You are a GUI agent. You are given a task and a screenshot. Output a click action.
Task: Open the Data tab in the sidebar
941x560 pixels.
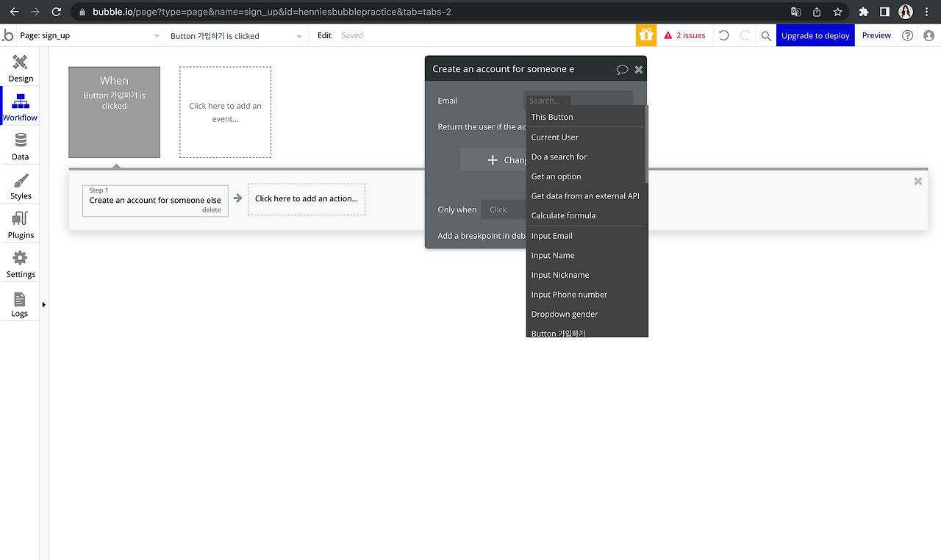[21, 146]
